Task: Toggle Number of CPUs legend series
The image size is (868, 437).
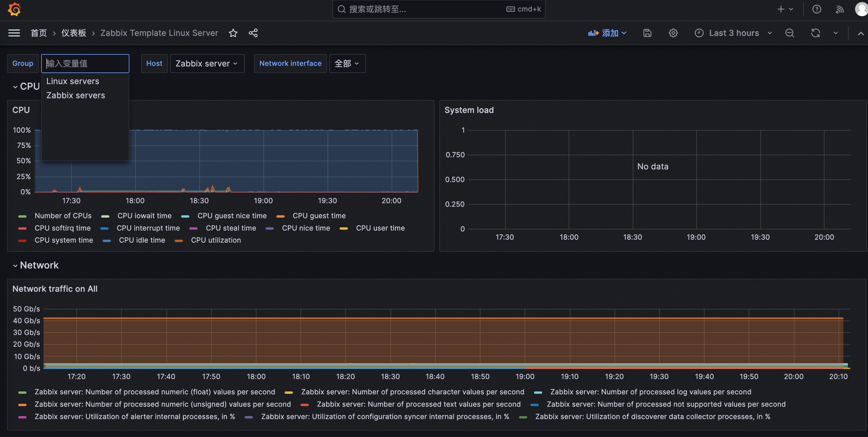Action: point(63,216)
